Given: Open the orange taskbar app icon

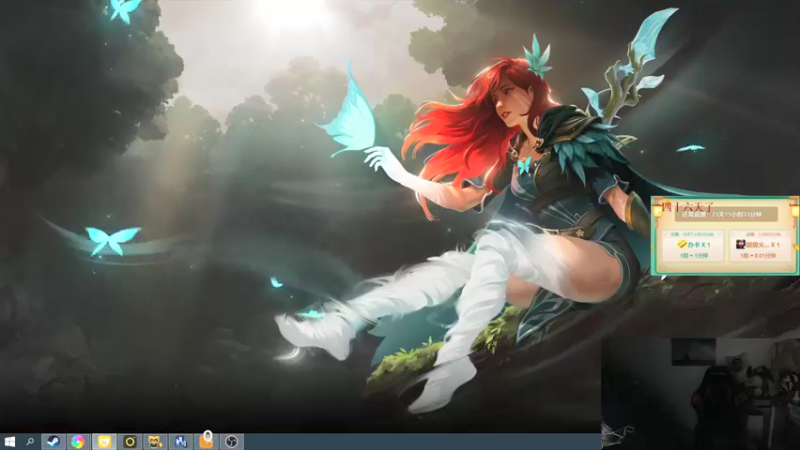Looking at the screenshot, I should [206, 441].
